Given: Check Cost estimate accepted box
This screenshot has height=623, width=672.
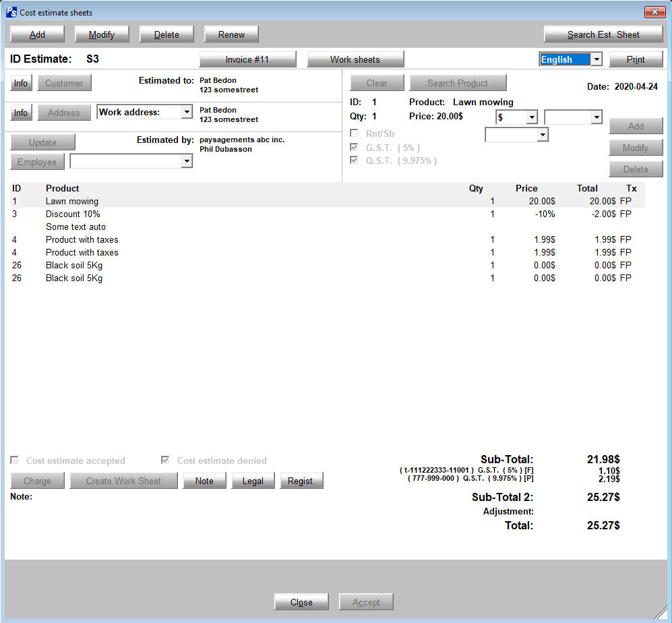Looking at the screenshot, I should [x=15, y=461].
